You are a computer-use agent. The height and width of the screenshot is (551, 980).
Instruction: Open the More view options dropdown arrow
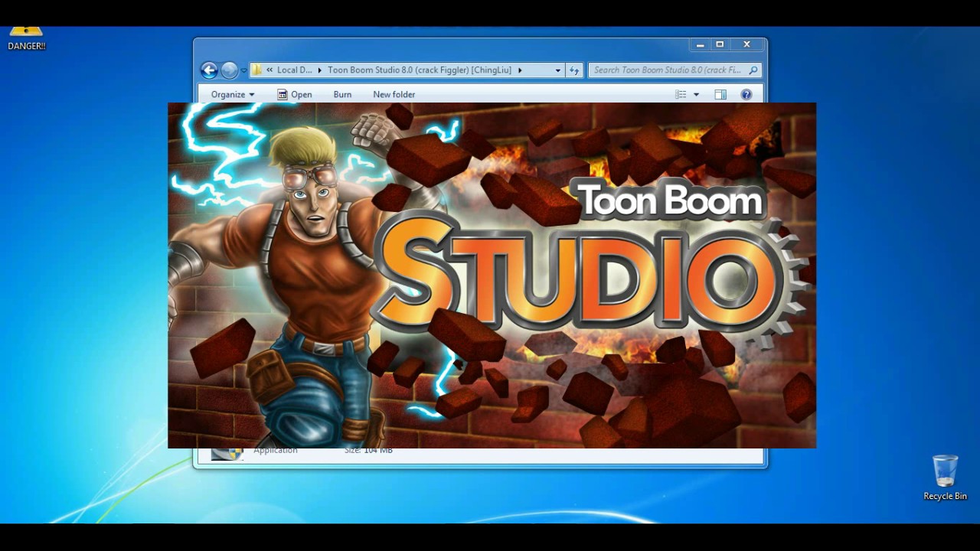[x=696, y=94]
